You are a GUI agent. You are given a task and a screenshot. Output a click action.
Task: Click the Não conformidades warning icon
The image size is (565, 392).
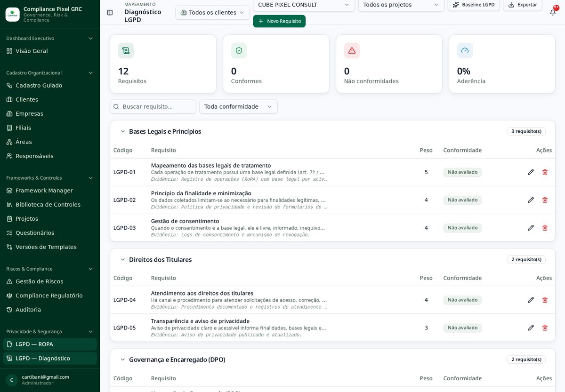[352, 50]
